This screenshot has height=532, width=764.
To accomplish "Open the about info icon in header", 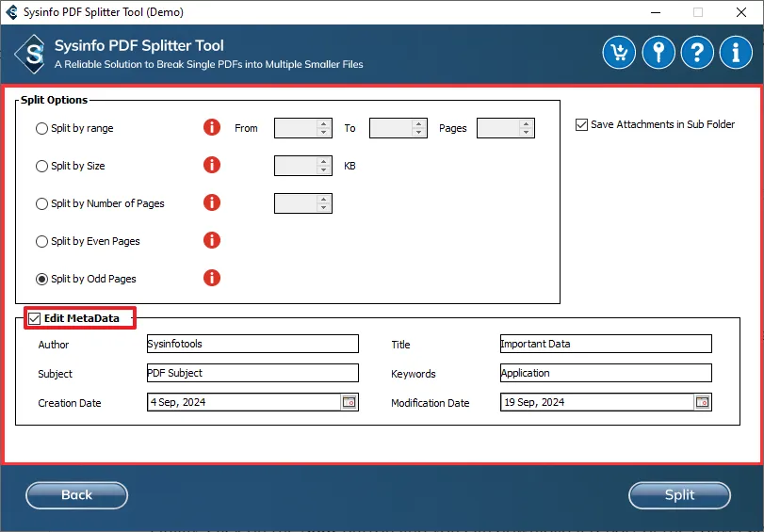I will (x=736, y=52).
